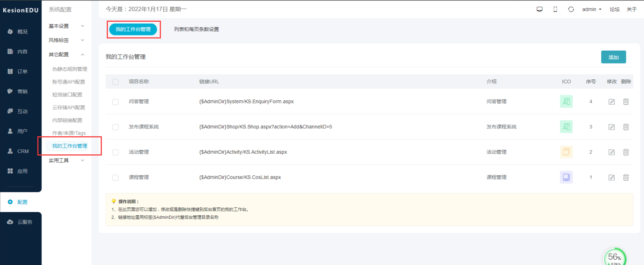
Task: Open the 互动 section in left sidebar
Action: click(x=18, y=111)
